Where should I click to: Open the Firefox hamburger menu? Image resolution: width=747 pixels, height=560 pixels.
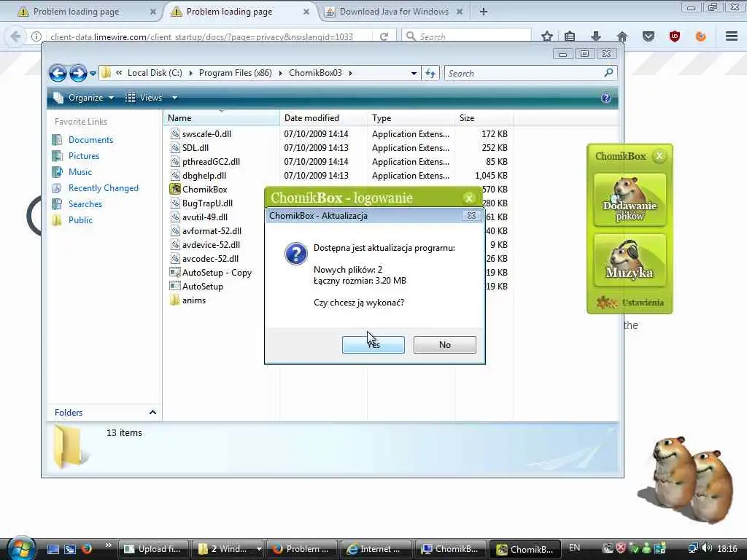click(x=732, y=36)
